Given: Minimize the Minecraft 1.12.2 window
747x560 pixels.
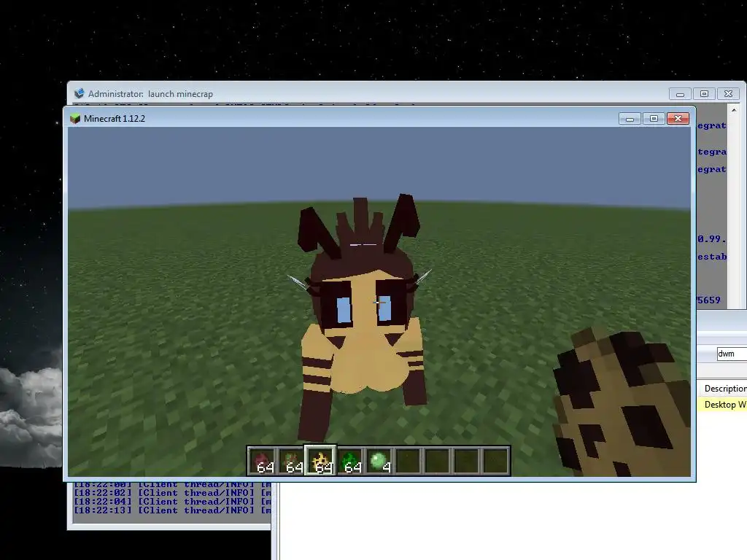Looking at the screenshot, I should (630, 119).
